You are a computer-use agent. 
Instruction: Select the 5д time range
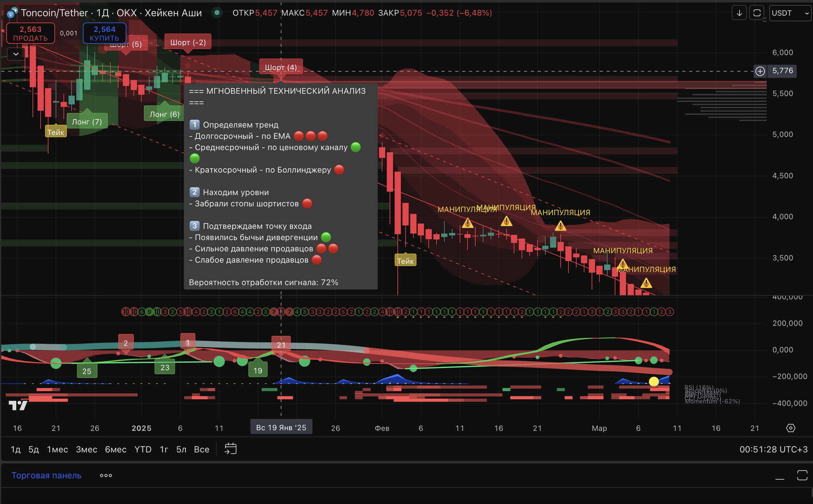(x=33, y=449)
